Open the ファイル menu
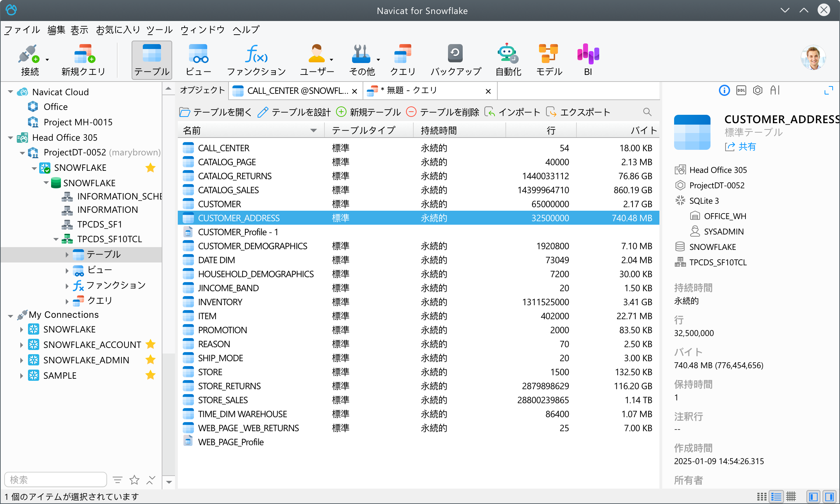This screenshot has width=840, height=504. tap(22, 30)
